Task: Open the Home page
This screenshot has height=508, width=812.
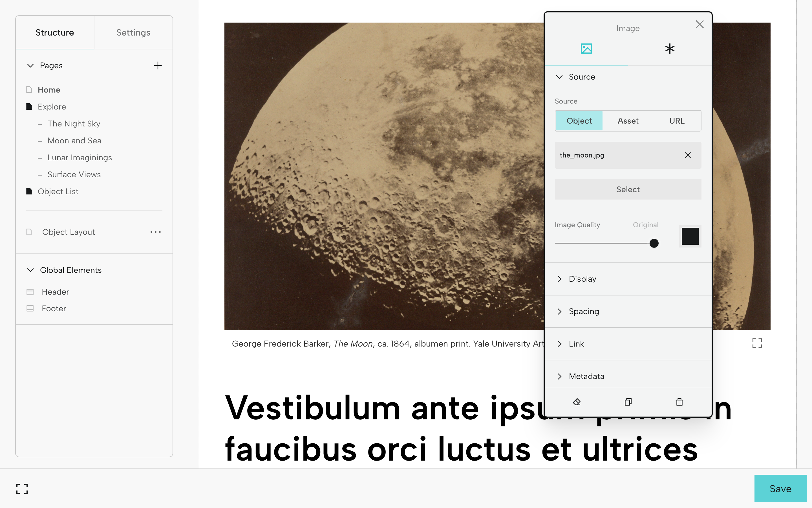Action: point(49,90)
